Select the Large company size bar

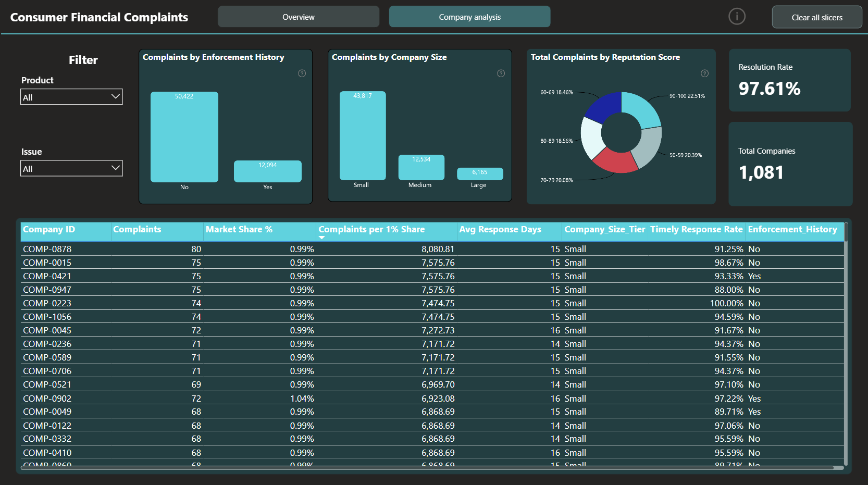480,174
